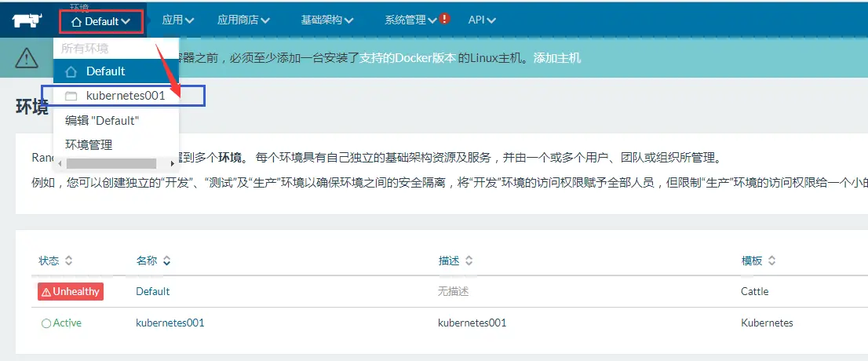Click the red alert icon beside 系统管理
Screen dimensions: 868x361
coord(444,19)
